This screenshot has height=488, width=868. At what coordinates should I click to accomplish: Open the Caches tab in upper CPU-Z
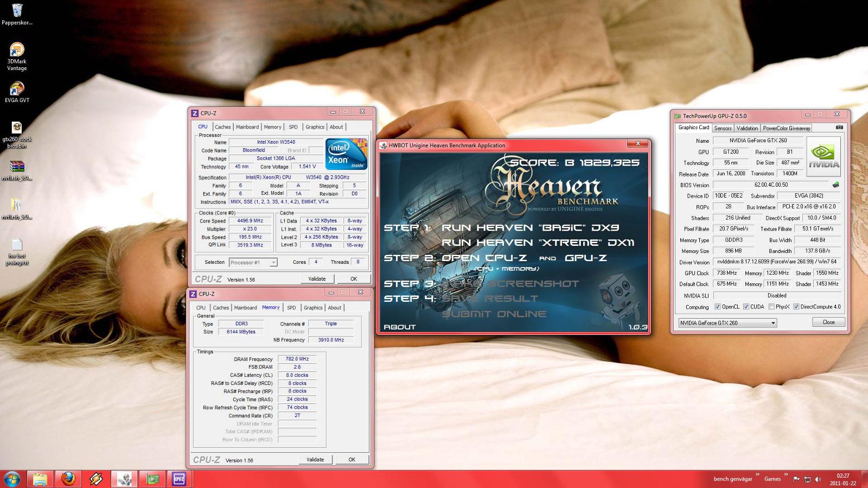[222, 127]
